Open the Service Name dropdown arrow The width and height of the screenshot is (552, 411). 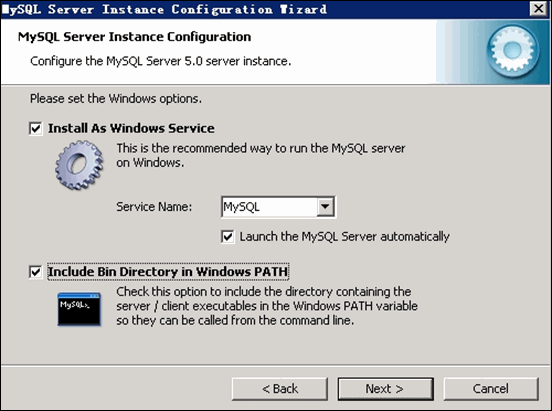[x=325, y=206]
